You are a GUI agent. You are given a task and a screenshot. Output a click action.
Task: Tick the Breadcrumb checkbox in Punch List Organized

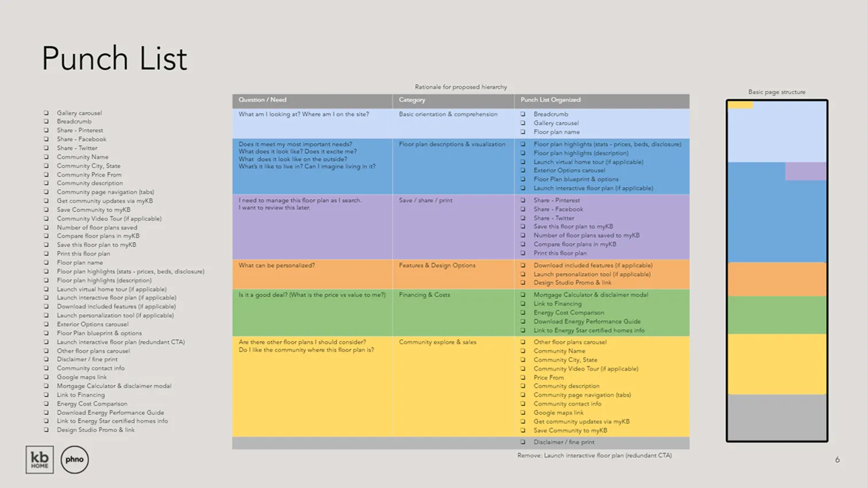pos(522,114)
